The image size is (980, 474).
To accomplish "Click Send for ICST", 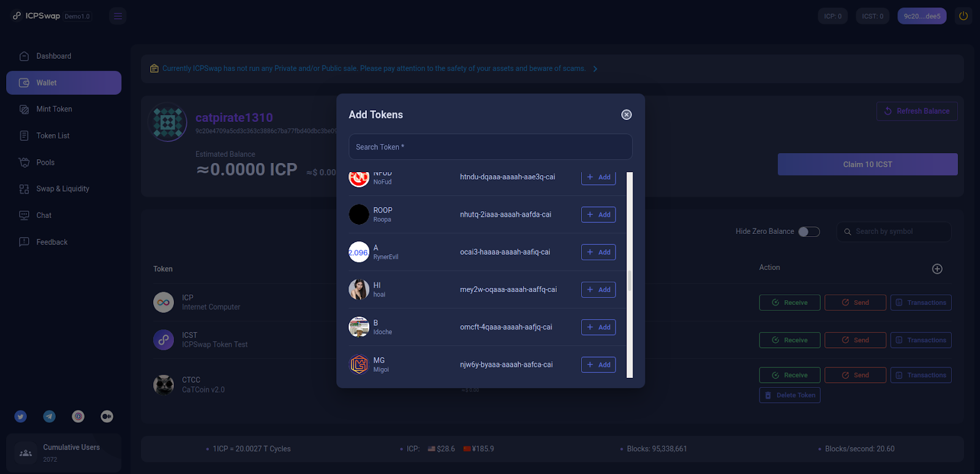I will coord(855,340).
